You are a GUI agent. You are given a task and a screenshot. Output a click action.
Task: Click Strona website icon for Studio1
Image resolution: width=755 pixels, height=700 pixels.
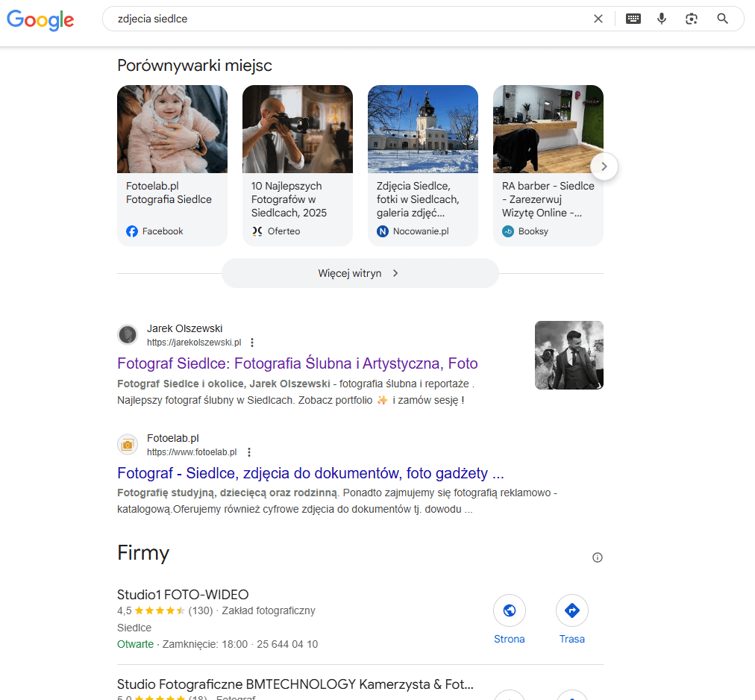[x=510, y=610]
